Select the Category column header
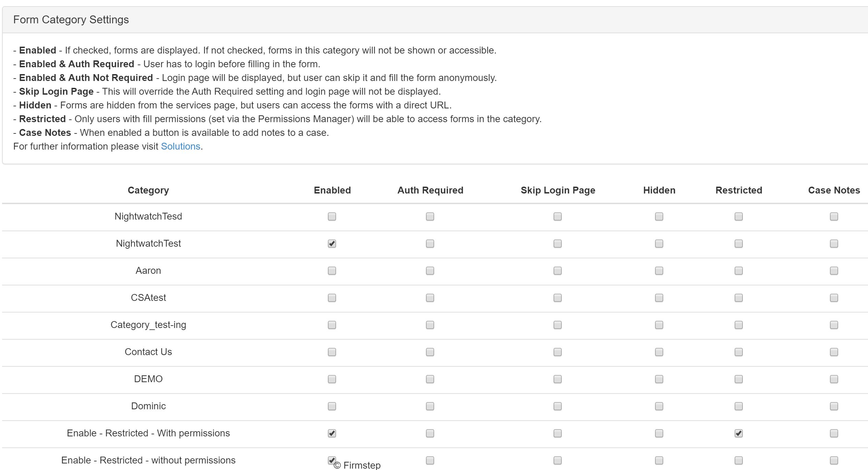The height and width of the screenshot is (470, 868). pos(148,190)
